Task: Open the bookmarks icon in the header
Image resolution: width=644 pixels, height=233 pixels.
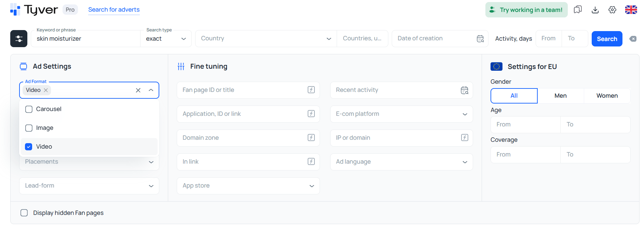Action: pyautogui.click(x=578, y=10)
